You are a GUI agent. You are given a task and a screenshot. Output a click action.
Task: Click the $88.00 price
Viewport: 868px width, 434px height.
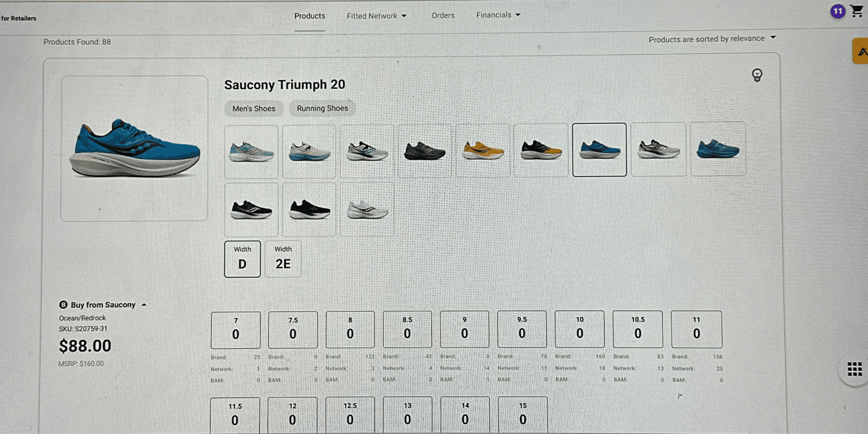pyautogui.click(x=85, y=346)
